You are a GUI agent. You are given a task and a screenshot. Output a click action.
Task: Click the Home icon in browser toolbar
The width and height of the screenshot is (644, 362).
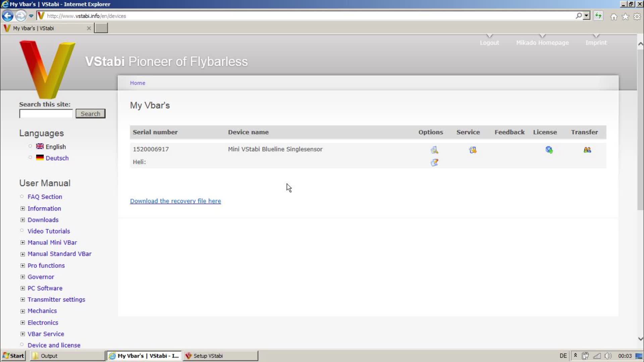(x=614, y=16)
